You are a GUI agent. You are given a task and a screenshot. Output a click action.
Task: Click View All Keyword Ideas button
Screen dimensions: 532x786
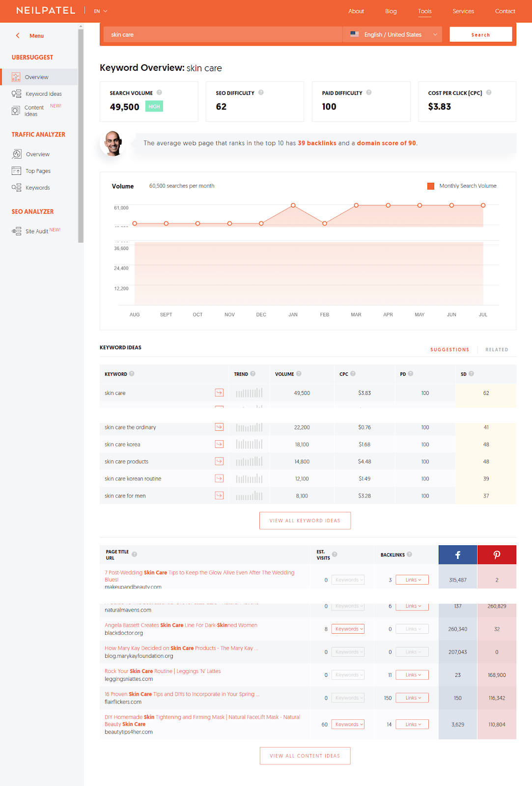click(305, 521)
